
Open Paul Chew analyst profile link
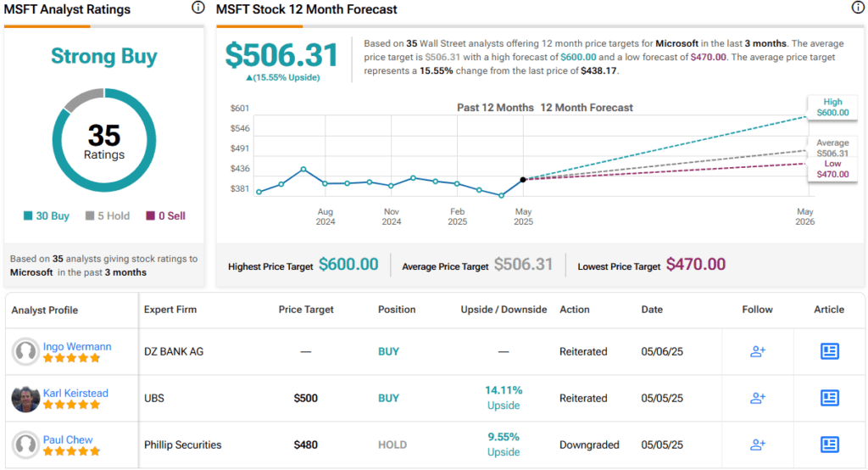tap(68, 439)
